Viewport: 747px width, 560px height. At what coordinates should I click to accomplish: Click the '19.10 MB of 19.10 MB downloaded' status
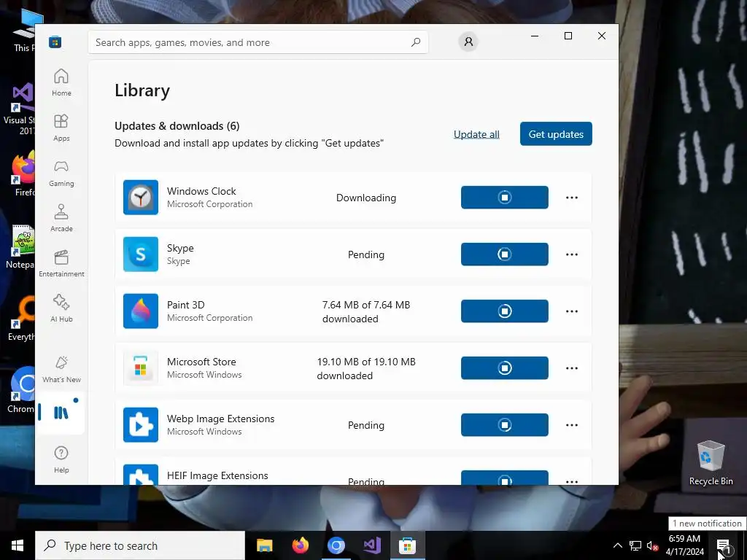(x=366, y=368)
